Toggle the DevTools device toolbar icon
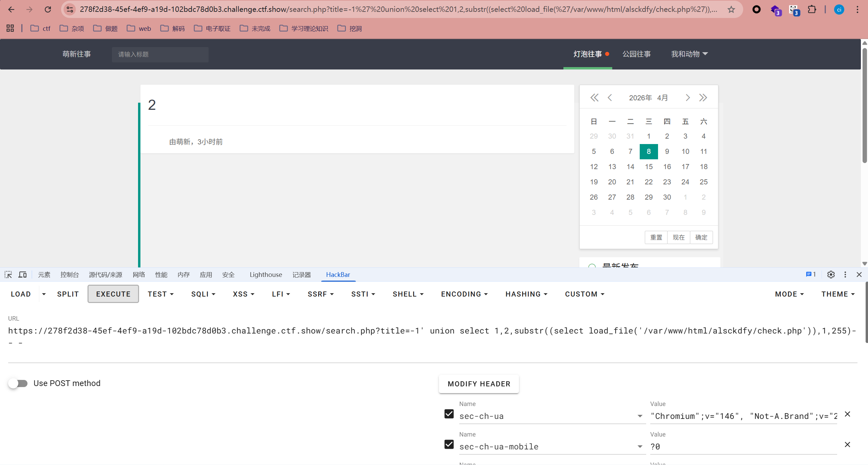 [x=22, y=275]
